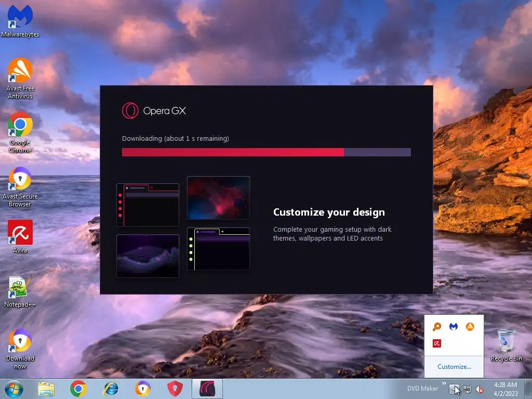Click the red download progress bar

267,152
